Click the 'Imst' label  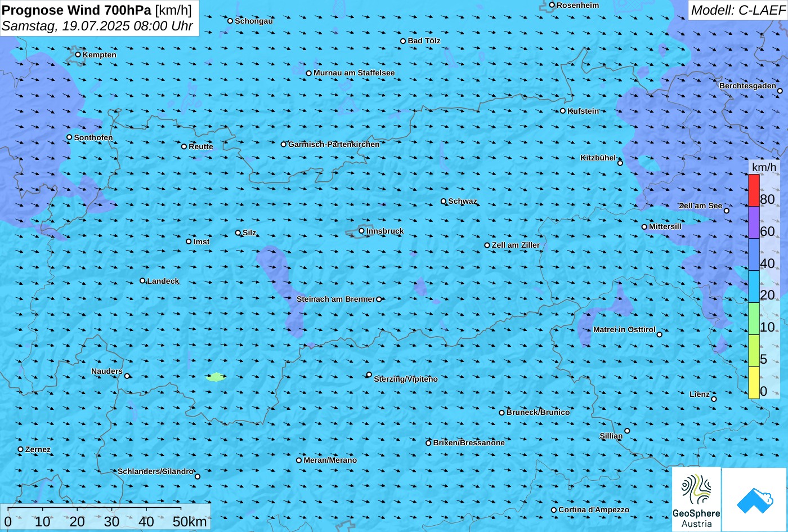[x=202, y=242]
